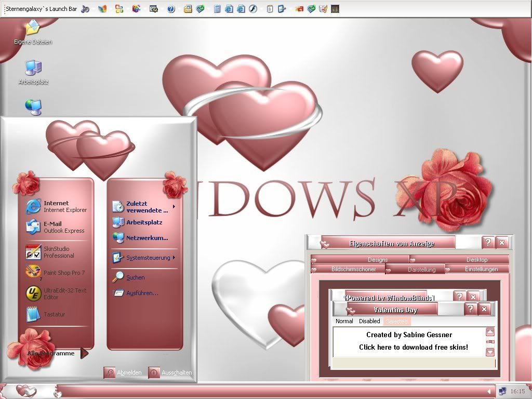Choose Ausführen... in the start menu
This screenshot has height=399, width=532.
[136, 293]
